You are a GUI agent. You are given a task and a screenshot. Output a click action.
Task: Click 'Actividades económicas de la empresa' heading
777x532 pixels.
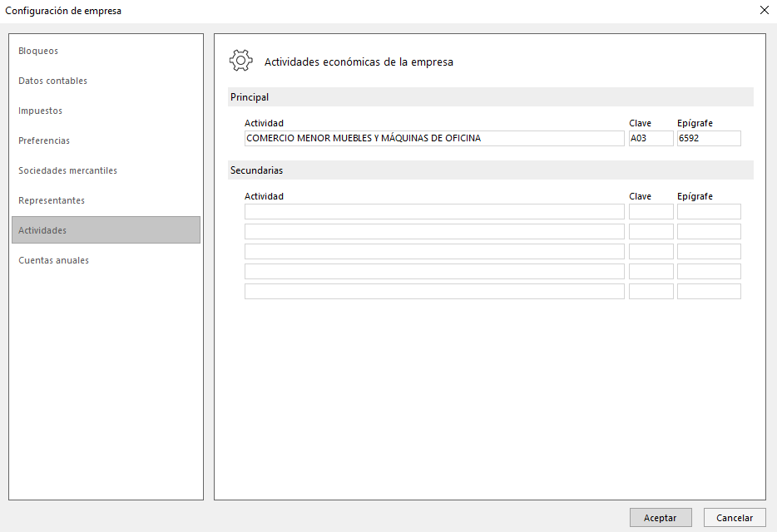point(359,62)
